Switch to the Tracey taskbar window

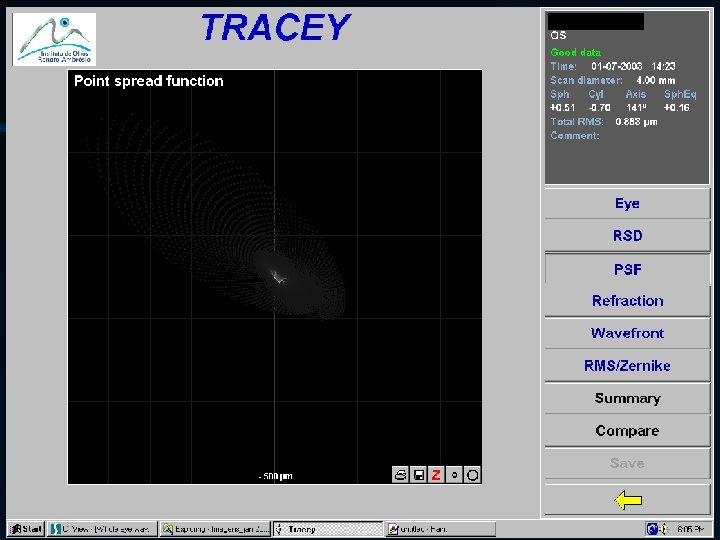coord(328,529)
